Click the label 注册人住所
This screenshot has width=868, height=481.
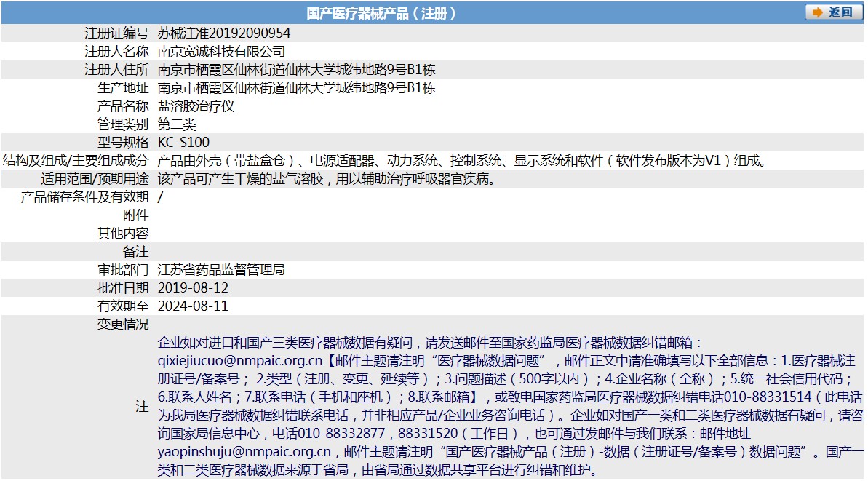point(117,70)
